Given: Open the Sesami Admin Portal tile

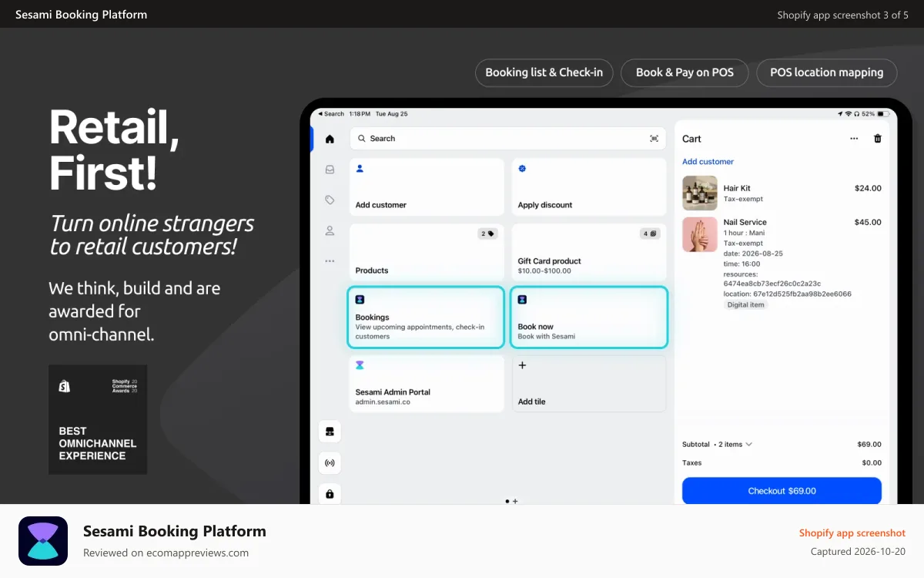Looking at the screenshot, I should 427,384.
